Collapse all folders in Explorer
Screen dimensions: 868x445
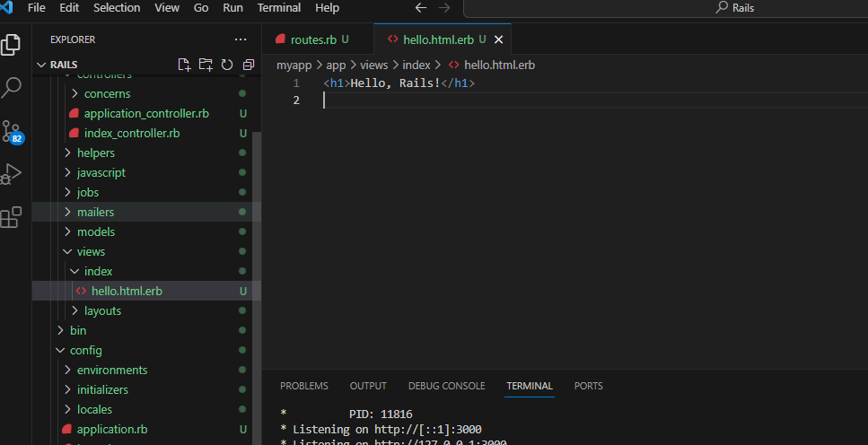click(x=249, y=65)
